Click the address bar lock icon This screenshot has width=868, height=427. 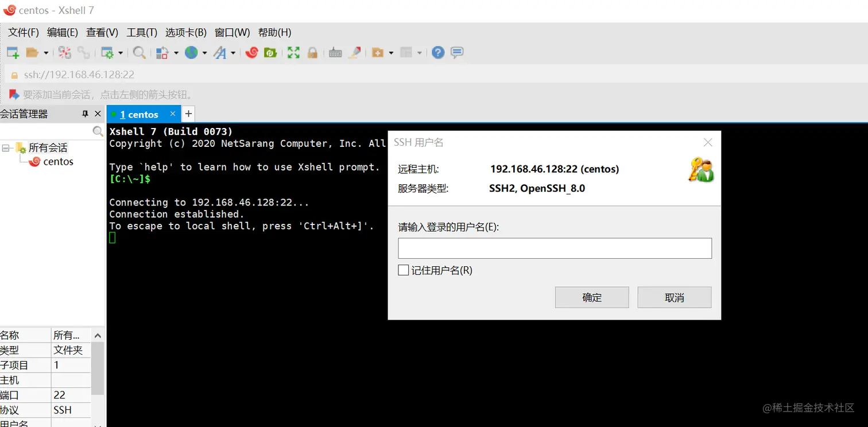[x=15, y=75]
